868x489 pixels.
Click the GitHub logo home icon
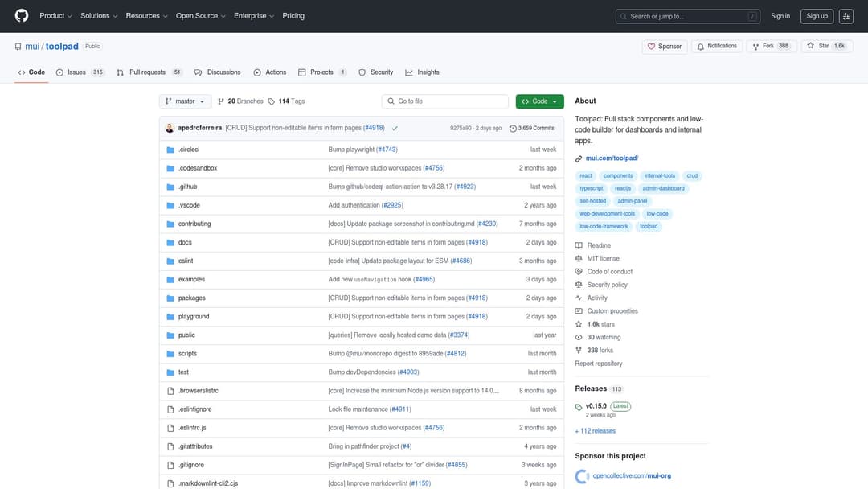click(x=22, y=16)
